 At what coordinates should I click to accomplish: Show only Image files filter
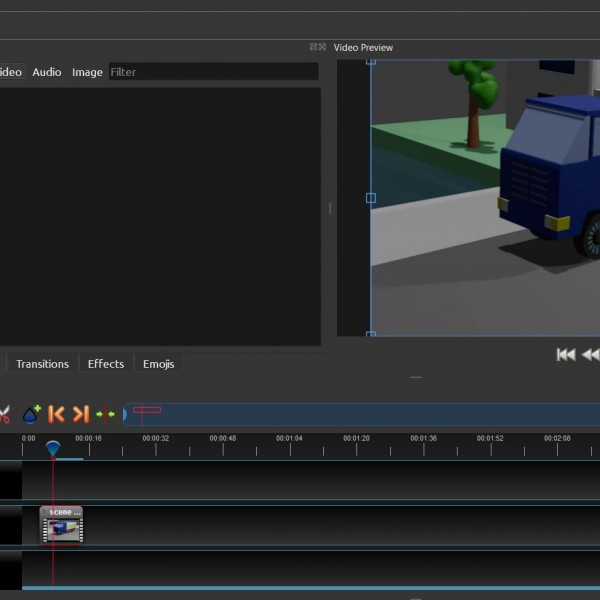87,72
